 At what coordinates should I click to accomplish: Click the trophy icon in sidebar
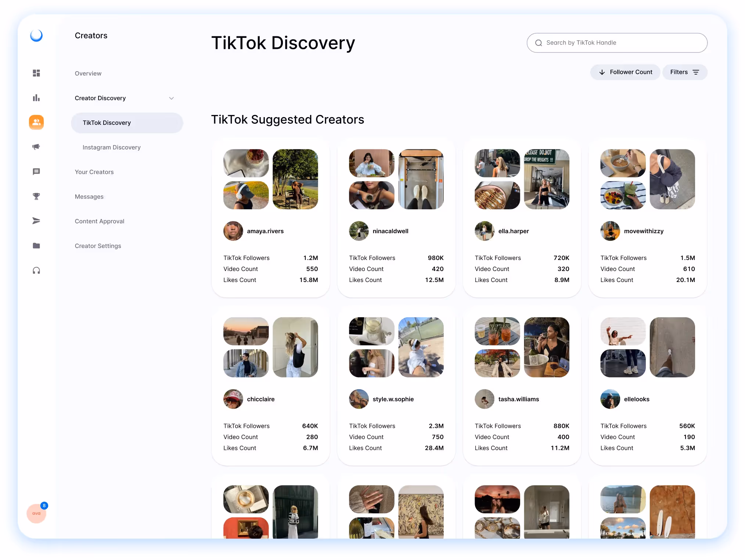pyautogui.click(x=36, y=196)
